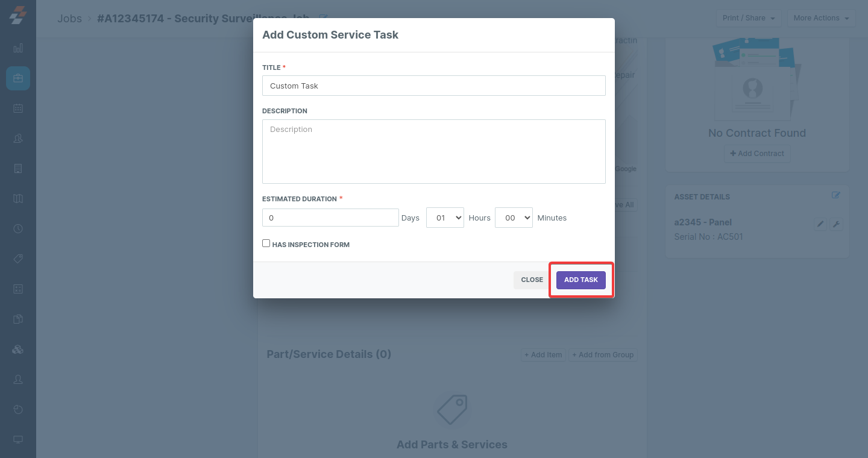Expand the Print / Share dropdown
This screenshot has width=868, height=458.
(749, 18)
